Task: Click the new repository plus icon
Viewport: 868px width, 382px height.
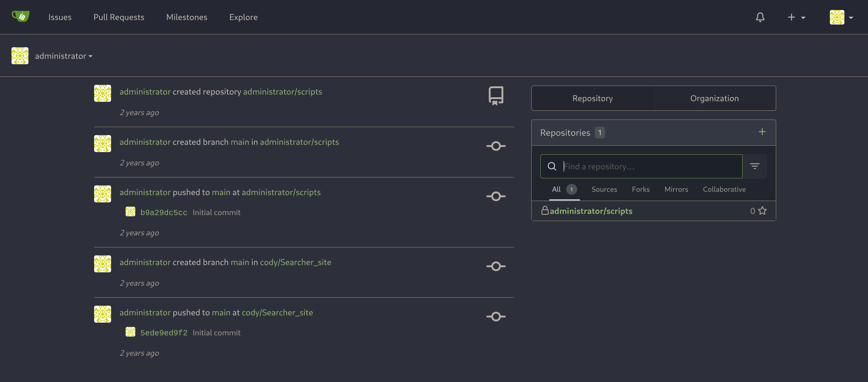Action: click(762, 132)
